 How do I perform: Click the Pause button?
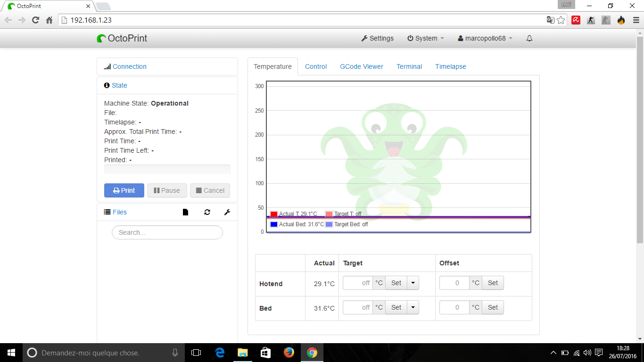(x=167, y=190)
